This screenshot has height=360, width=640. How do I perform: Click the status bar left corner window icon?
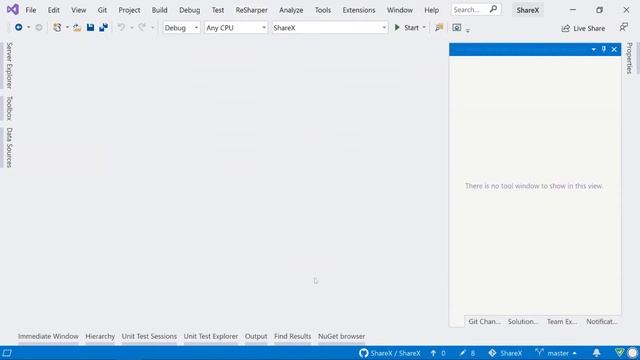[7, 353]
